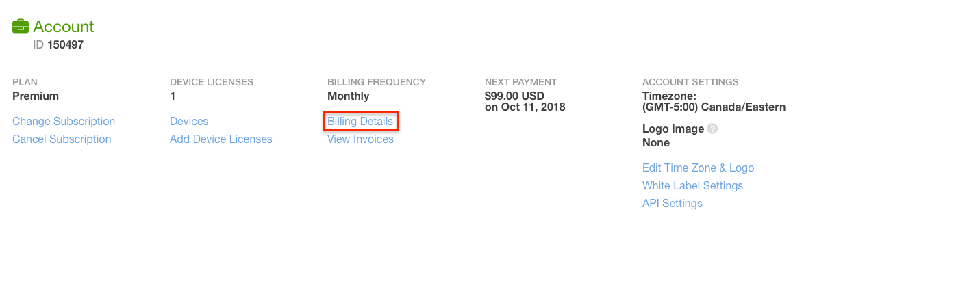Open the Devices link
Image resolution: width=980 pixels, height=294 pixels.
point(189,121)
